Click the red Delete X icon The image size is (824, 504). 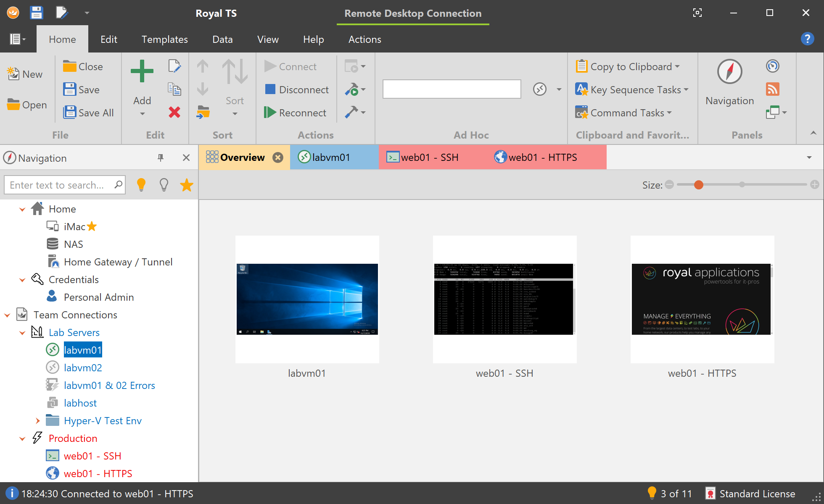[174, 113]
